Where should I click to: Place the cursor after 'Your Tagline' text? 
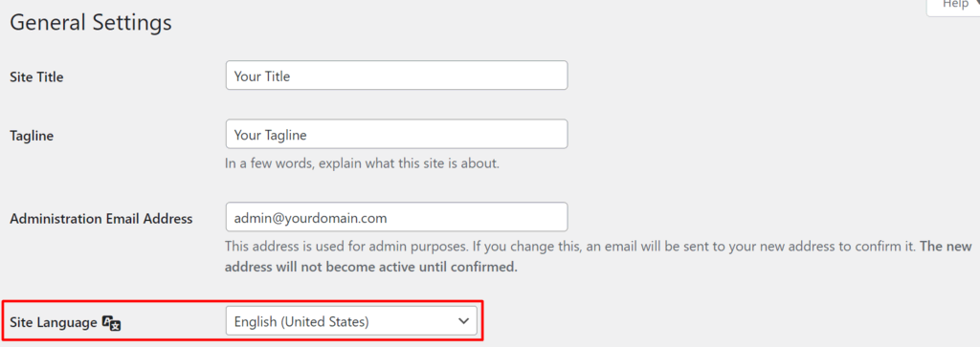tap(307, 136)
